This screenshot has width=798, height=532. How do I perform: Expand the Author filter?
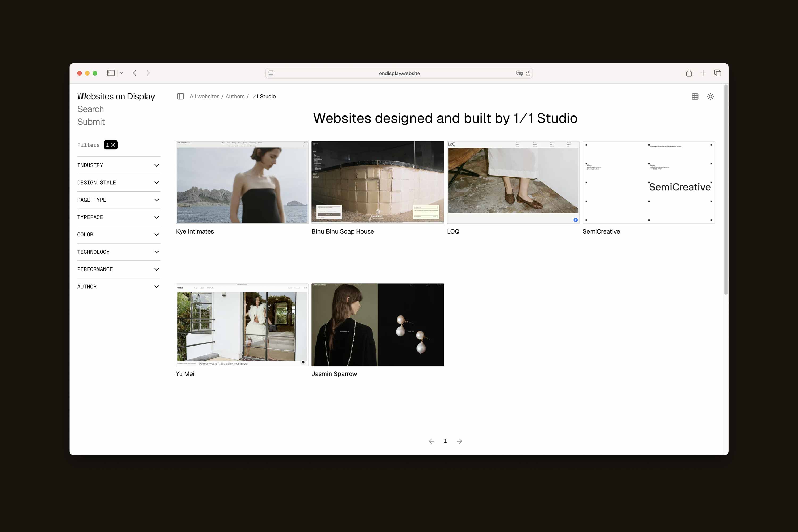(119, 286)
